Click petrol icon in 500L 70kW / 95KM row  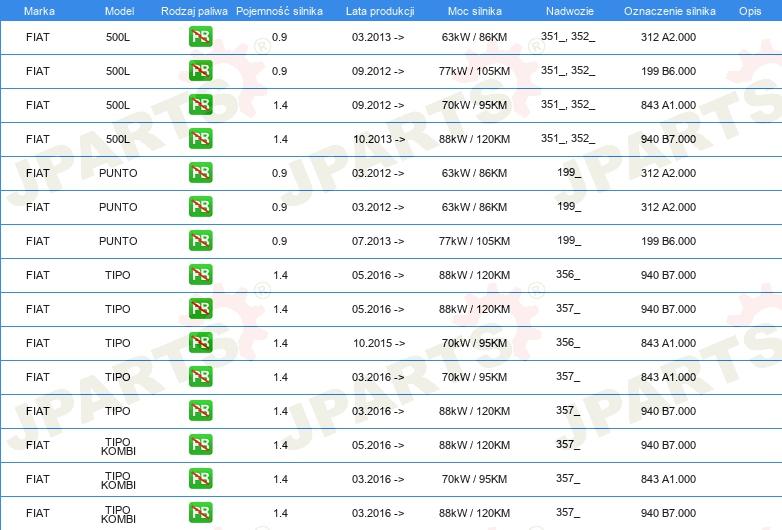200,105
